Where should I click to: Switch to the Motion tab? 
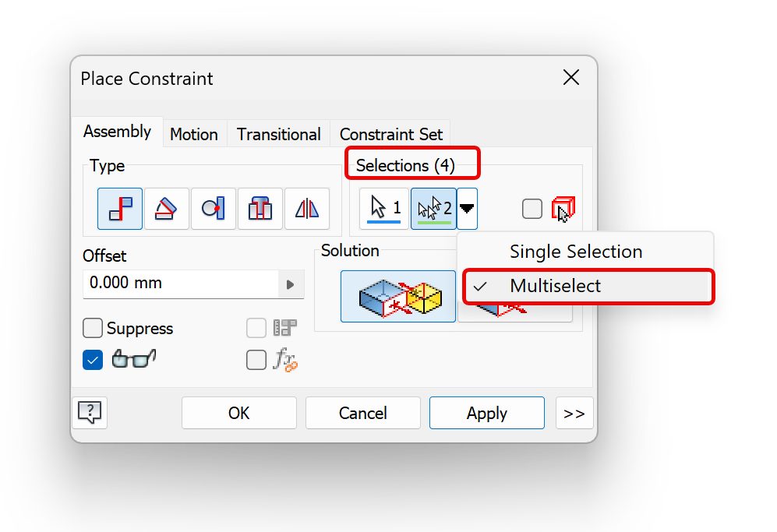click(194, 134)
